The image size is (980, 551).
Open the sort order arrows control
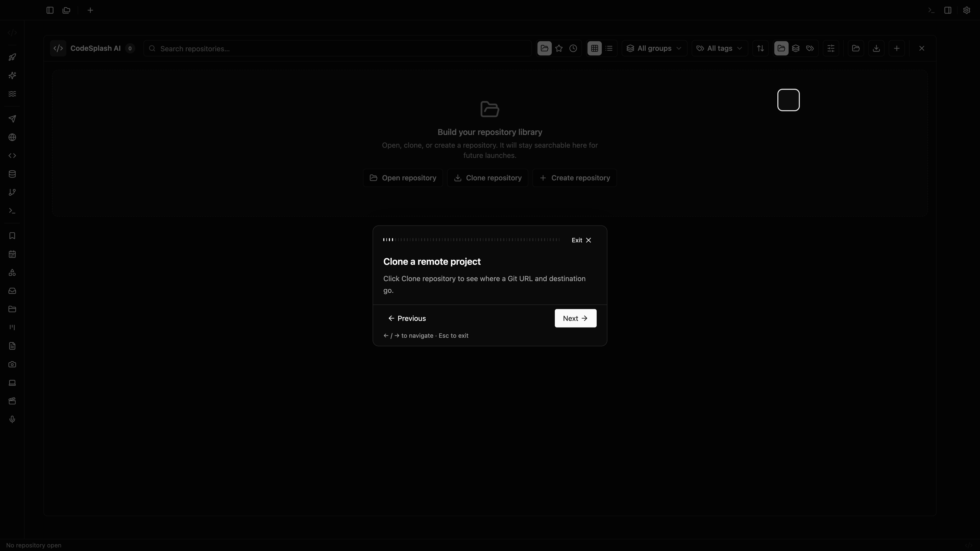tap(761, 48)
